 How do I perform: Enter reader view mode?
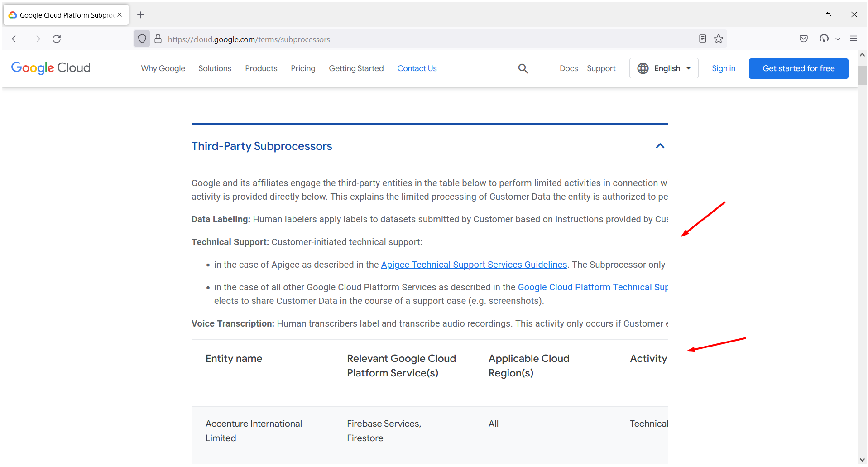coord(702,39)
